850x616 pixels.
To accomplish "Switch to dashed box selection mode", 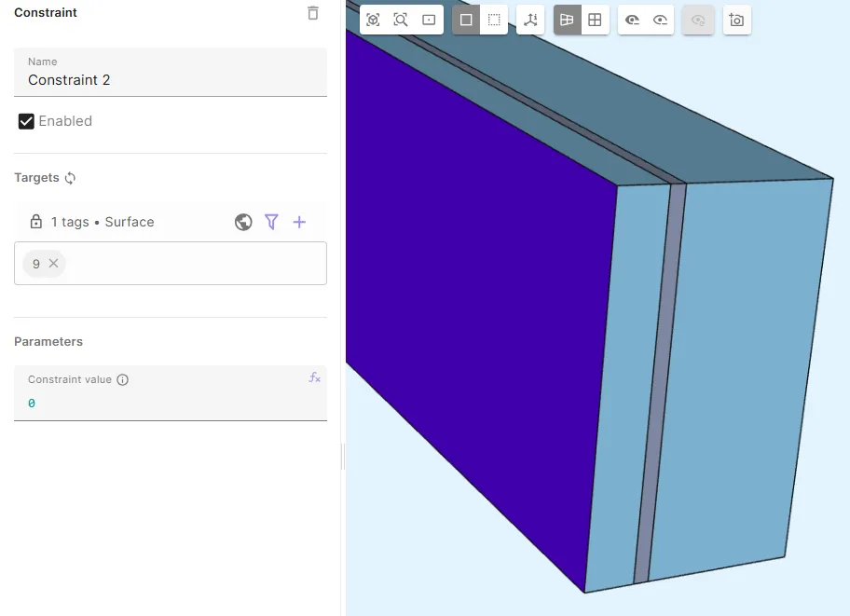I will coord(494,20).
